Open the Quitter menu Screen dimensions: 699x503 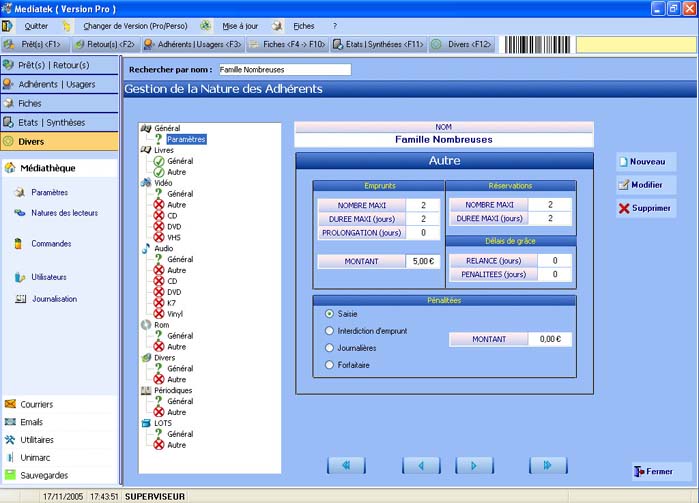(x=36, y=26)
